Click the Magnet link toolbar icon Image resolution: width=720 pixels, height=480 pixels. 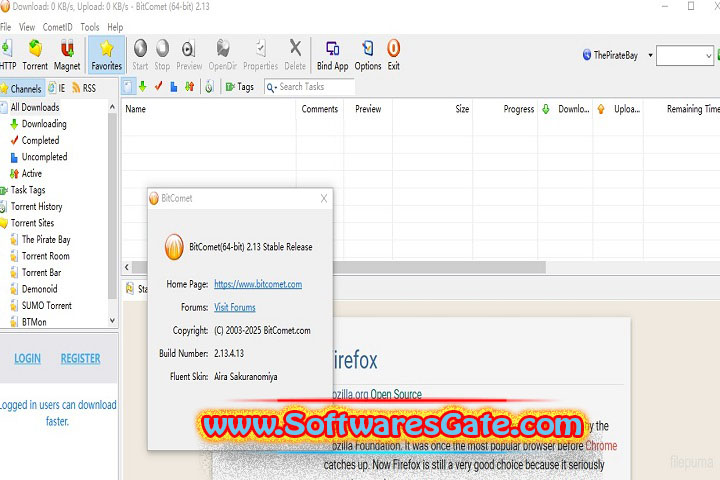[67, 55]
